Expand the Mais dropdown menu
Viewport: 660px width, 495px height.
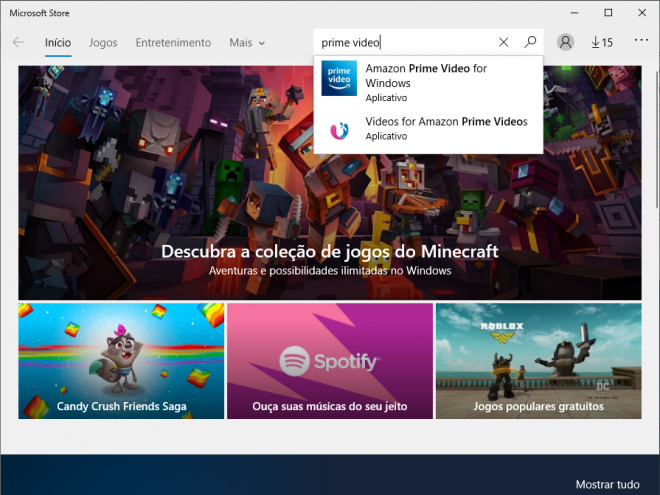point(247,43)
